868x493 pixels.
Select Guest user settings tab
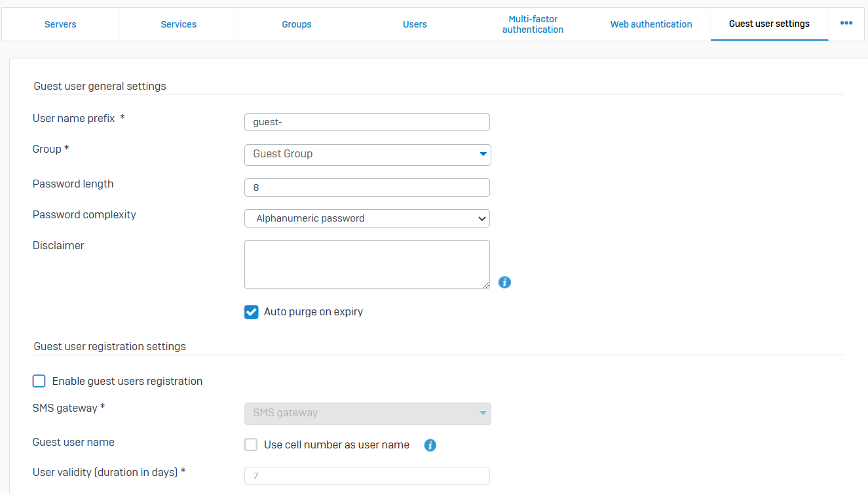[769, 24]
